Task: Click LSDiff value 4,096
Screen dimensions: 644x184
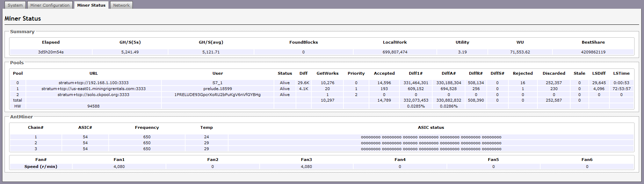Action: tap(599, 89)
